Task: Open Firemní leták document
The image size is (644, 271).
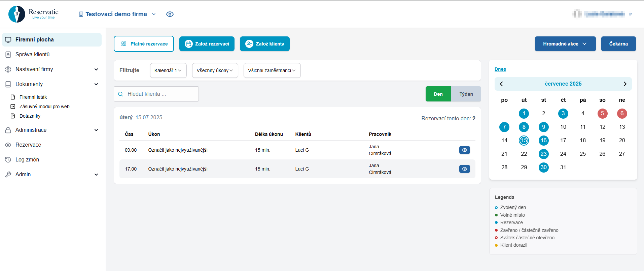Action: [33, 97]
